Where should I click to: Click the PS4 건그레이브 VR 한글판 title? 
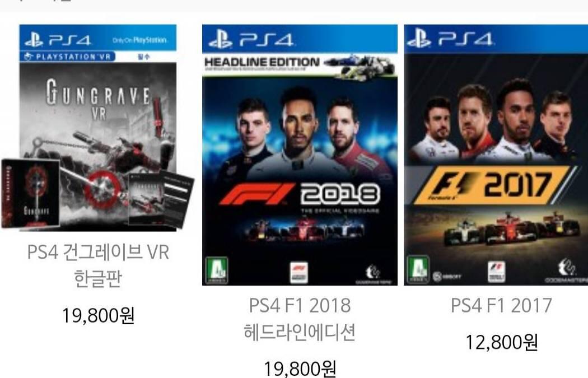pyautogui.click(x=98, y=265)
